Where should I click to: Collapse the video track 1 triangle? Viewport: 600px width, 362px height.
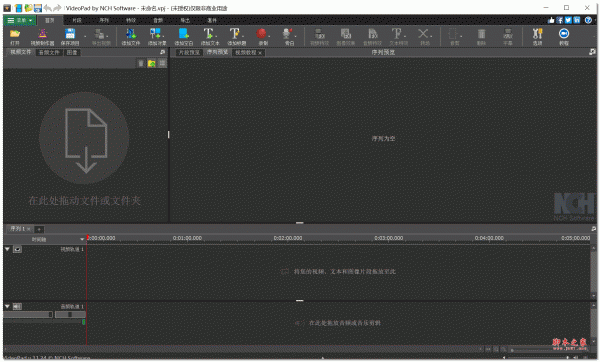(x=7, y=249)
